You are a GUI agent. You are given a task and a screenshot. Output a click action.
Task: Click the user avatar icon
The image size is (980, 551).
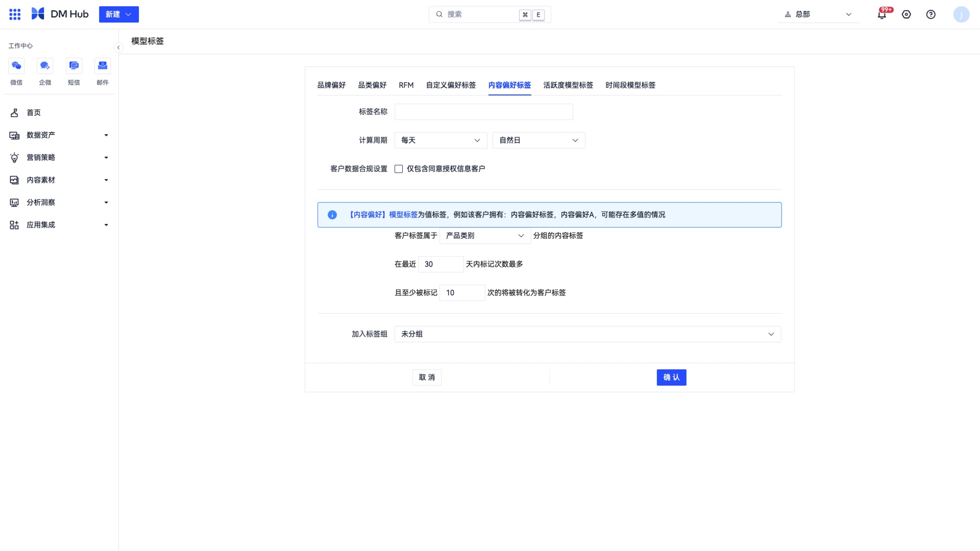click(x=961, y=14)
